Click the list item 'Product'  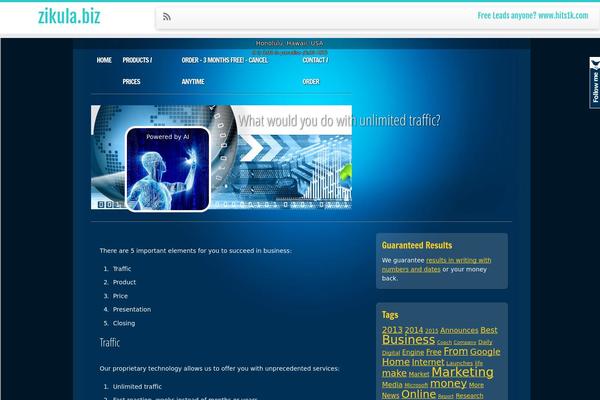click(x=124, y=282)
